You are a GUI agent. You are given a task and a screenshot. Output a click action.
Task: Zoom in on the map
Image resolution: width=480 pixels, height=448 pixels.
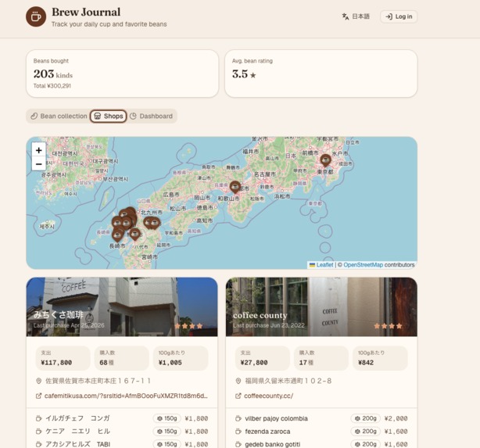tap(39, 150)
